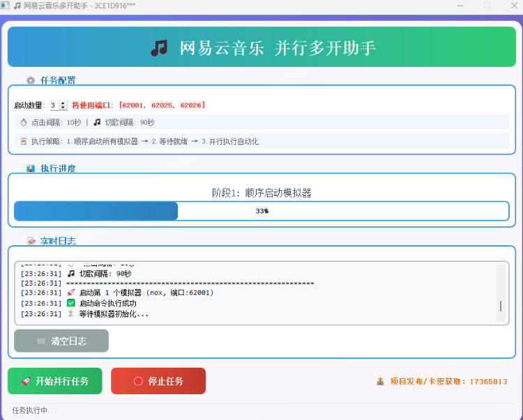
Task: Click the 33% progress bar
Action: pyautogui.click(x=261, y=211)
